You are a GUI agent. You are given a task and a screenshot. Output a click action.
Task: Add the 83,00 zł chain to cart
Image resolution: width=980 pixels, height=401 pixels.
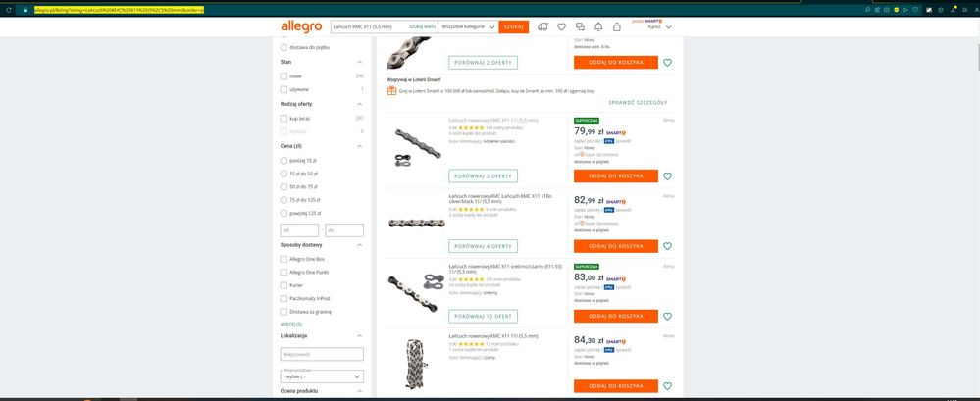point(616,316)
